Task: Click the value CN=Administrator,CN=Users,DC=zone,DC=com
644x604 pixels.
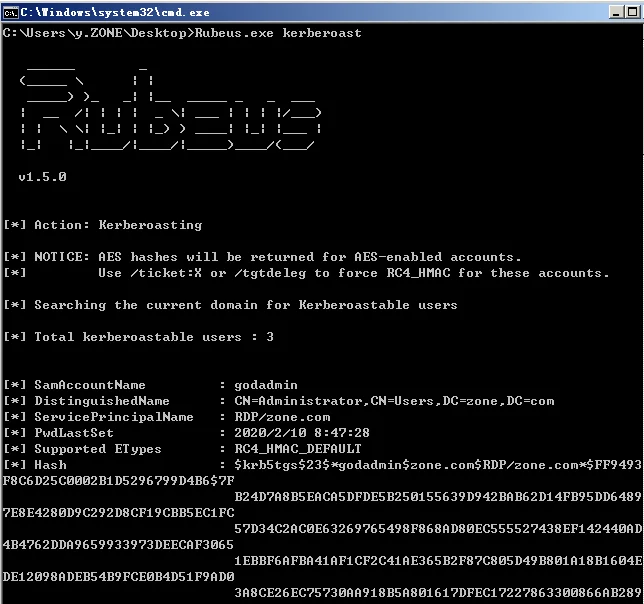Action: point(394,401)
